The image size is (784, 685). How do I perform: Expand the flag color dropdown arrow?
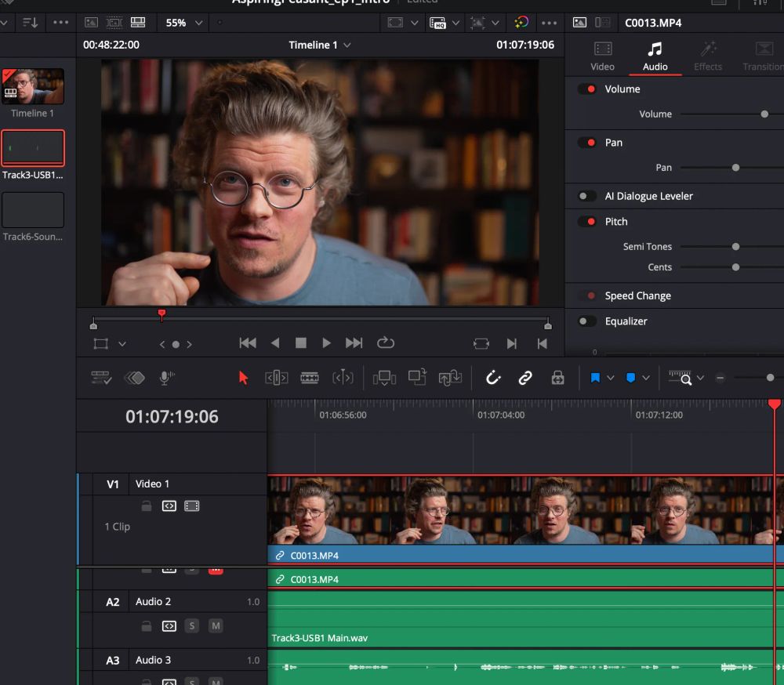611,378
